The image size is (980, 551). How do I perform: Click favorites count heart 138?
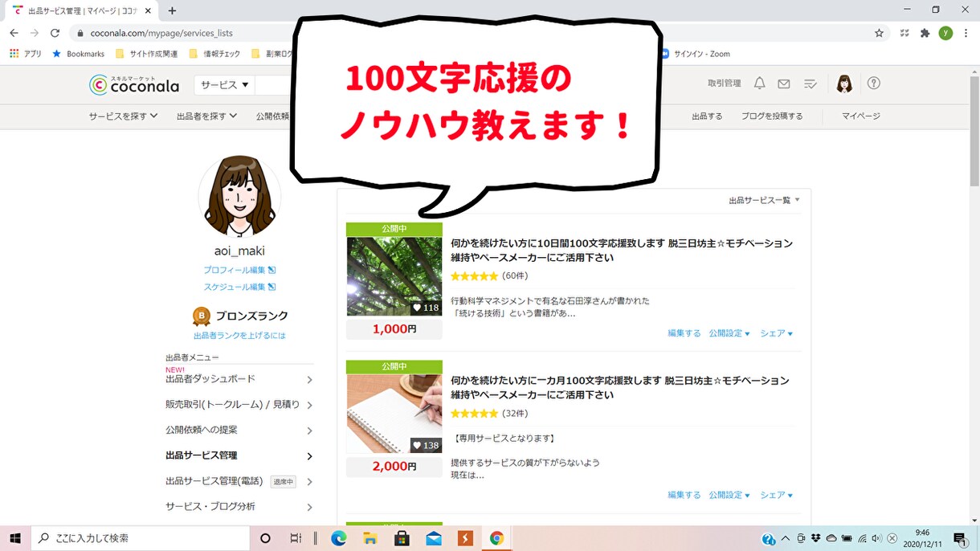(426, 445)
